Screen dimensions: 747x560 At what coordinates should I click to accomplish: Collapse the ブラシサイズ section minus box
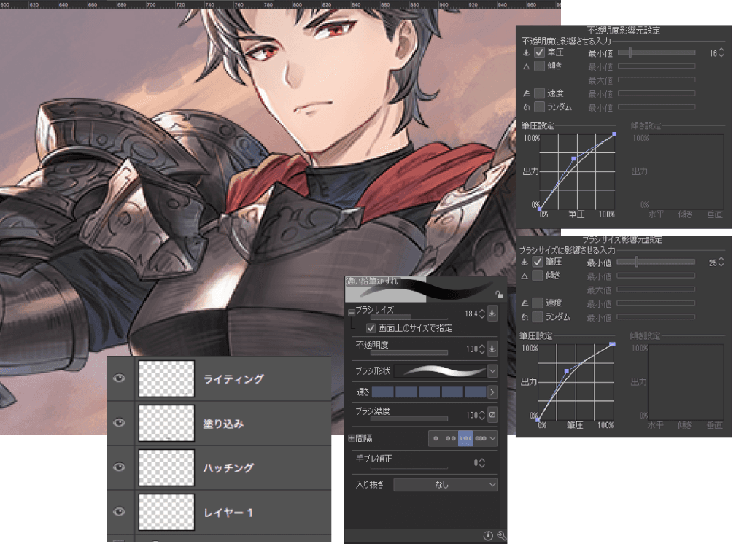[x=352, y=313]
